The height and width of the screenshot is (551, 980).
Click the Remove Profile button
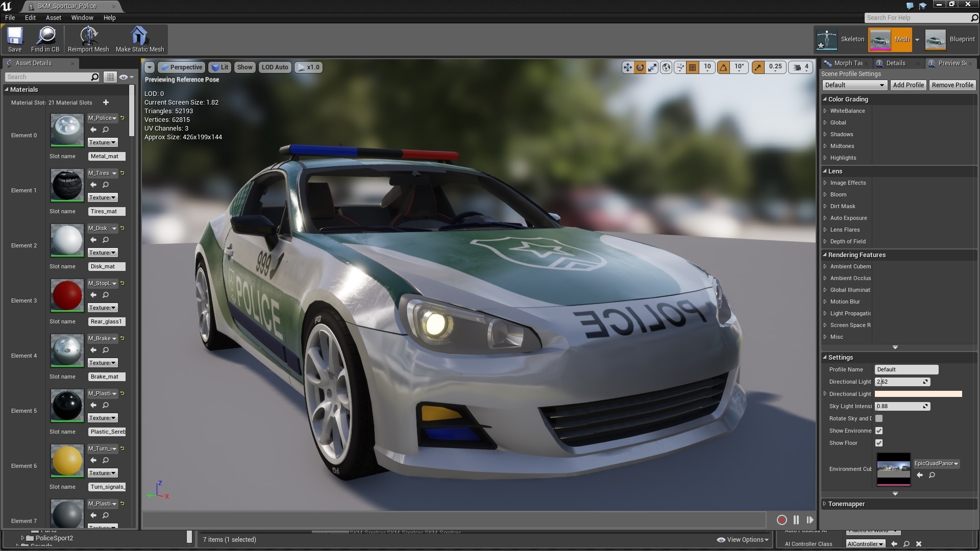tap(952, 85)
